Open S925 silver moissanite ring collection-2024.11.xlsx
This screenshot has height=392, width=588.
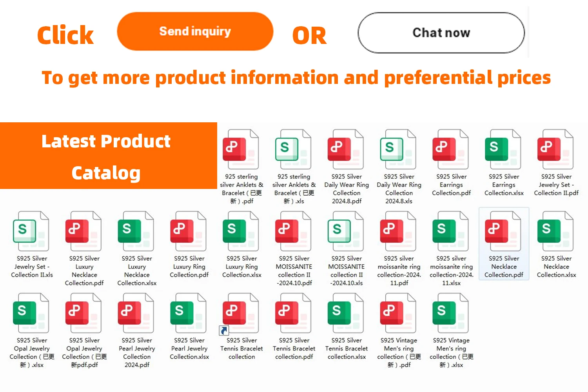pos(451,232)
